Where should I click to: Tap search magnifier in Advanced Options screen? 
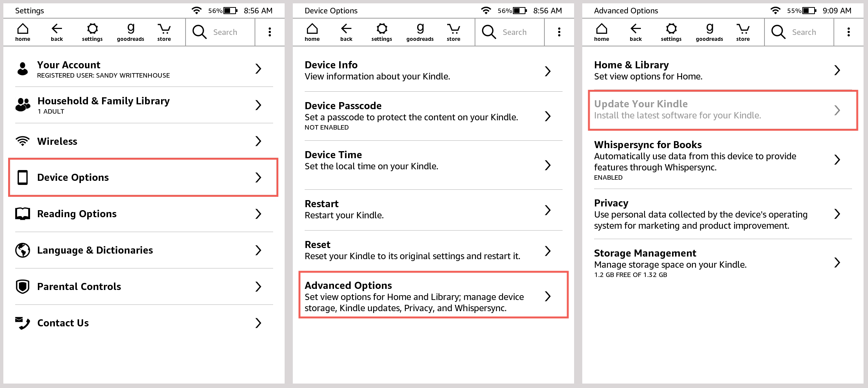pyautogui.click(x=778, y=32)
